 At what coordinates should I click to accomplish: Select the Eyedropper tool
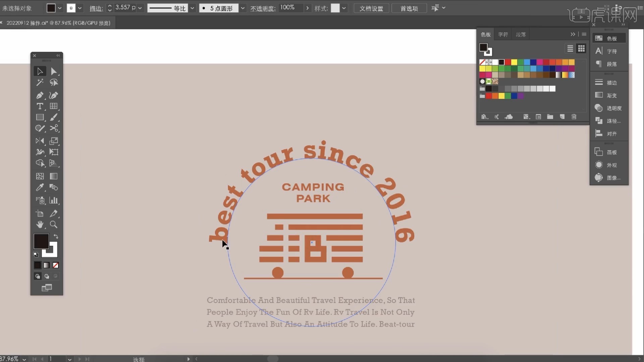pos(40,187)
